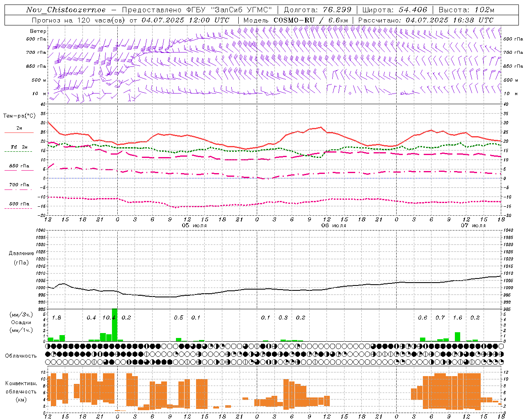Select the station name Nov_Chistoozernoe
525x420 pixels.
(x=66, y=10)
